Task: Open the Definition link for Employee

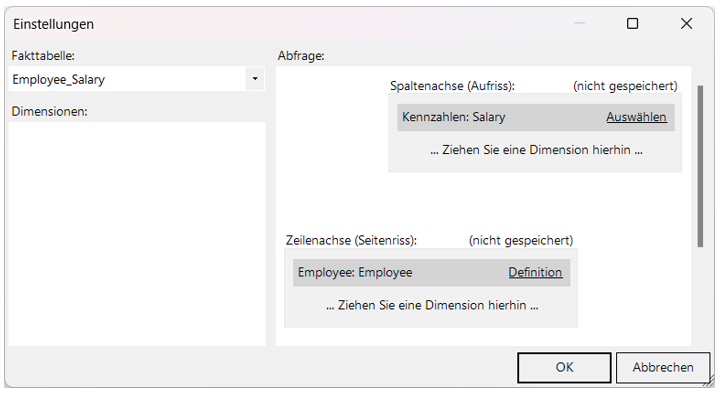Action: 535,273
